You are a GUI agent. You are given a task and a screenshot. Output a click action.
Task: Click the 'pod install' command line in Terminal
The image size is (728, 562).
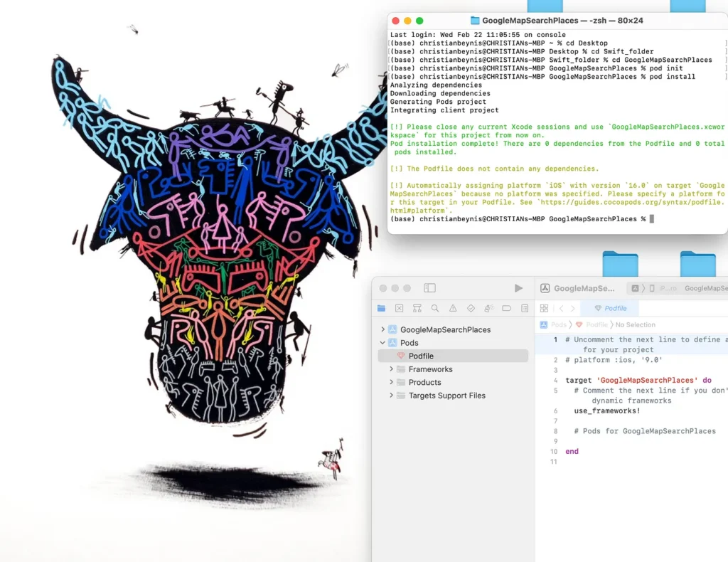point(542,77)
